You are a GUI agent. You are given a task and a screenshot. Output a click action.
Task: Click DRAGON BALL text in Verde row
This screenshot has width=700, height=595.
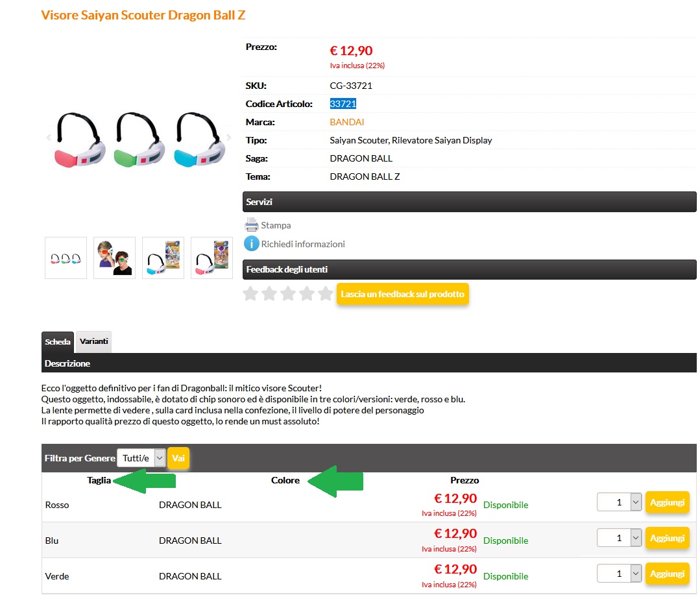190,576
